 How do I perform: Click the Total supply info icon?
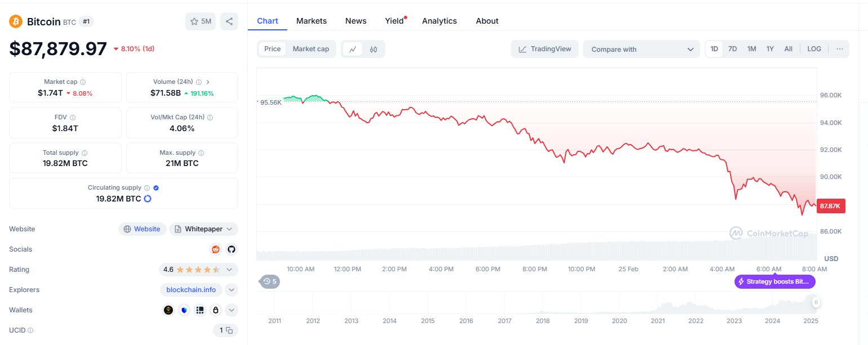point(84,153)
